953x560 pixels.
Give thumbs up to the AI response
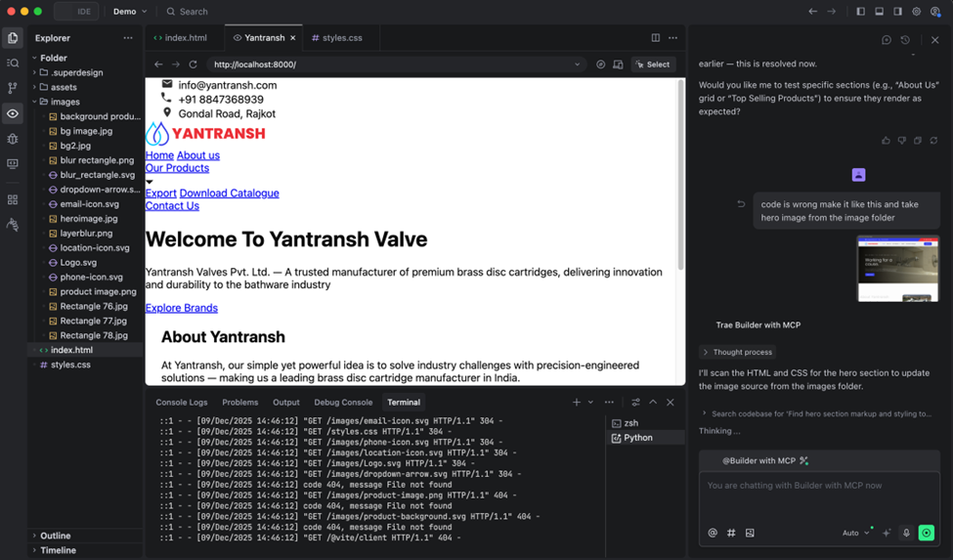click(887, 141)
